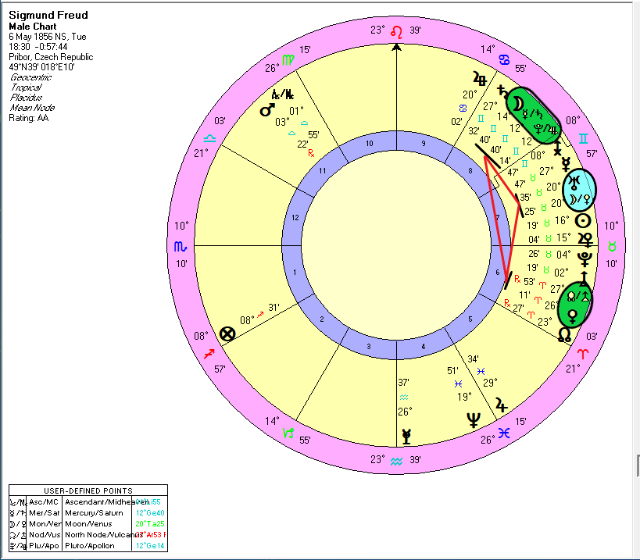This screenshot has width=640, height=560.
Task: Select the Uranus glyph in the cyan oval
Action: (x=574, y=182)
